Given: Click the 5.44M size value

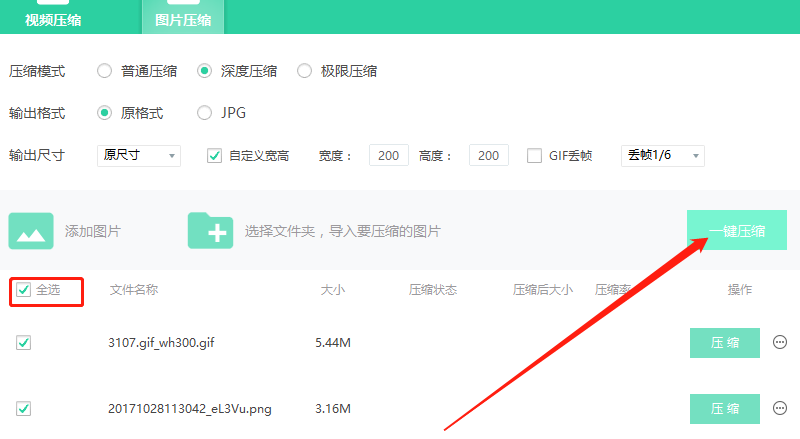Looking at the screenshot, I should (333, 343).
